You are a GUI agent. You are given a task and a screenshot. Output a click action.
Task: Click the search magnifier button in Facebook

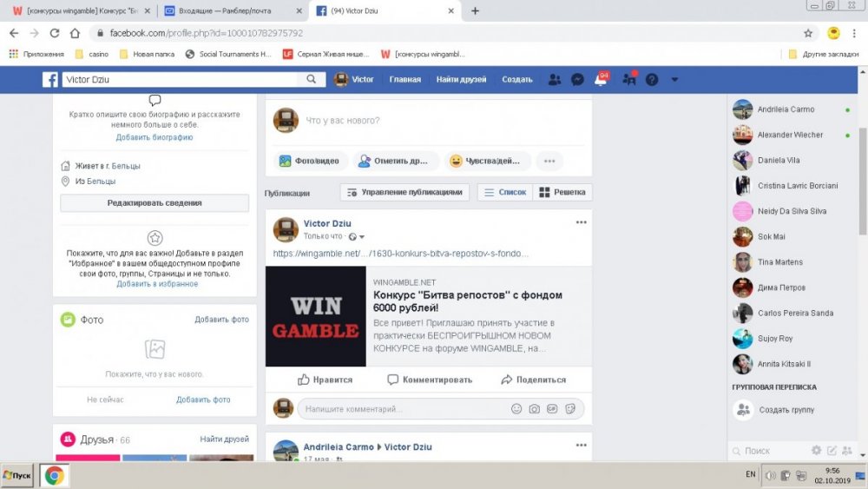coord(312,79)
